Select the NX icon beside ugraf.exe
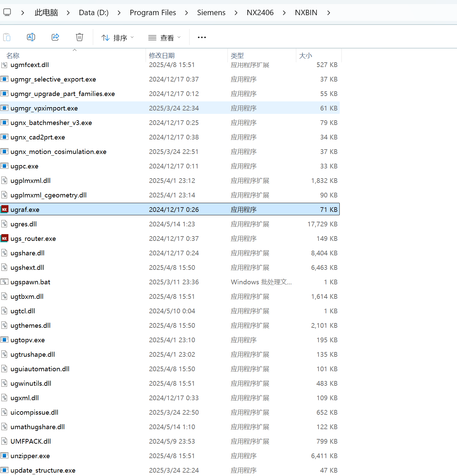The width and height of the screenshot is (457, 476). click(4, 210)
